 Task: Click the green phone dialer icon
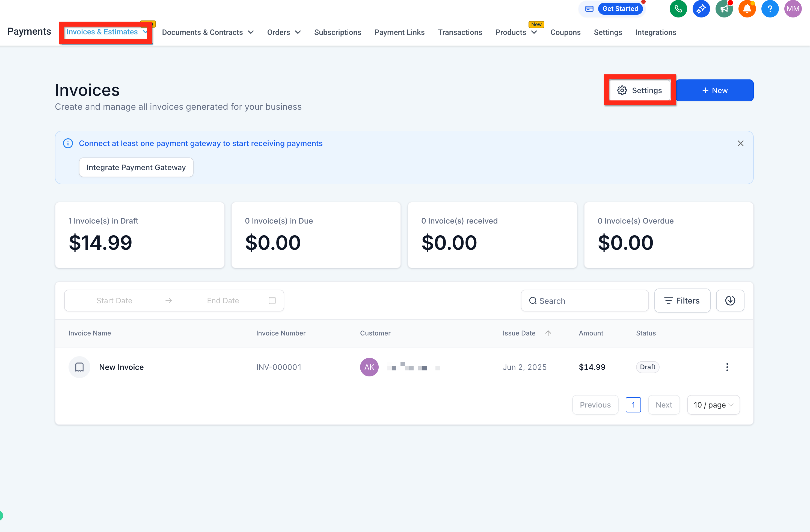(678, 9)
